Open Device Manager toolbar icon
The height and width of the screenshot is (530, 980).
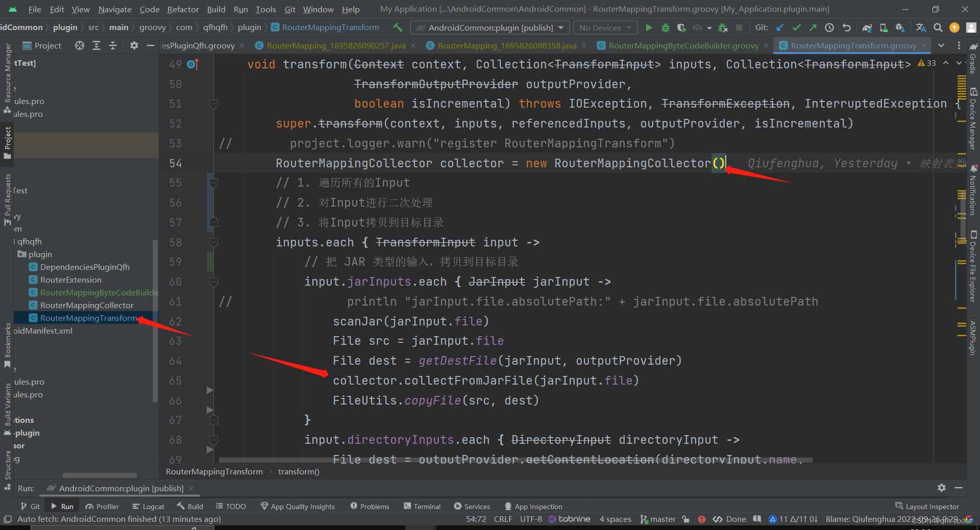(884, 28)
